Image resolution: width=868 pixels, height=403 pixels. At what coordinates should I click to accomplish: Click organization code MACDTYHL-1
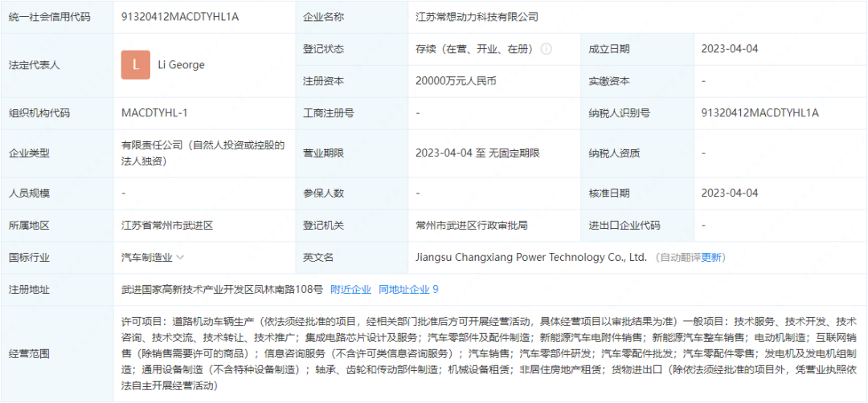(155, 113)
